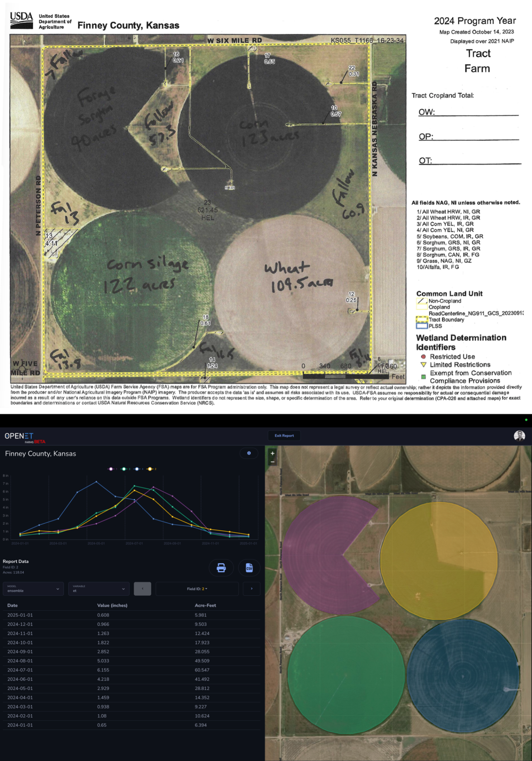Zoom out on the map
This screenshot has height=761, width=532.
[273, 462]
